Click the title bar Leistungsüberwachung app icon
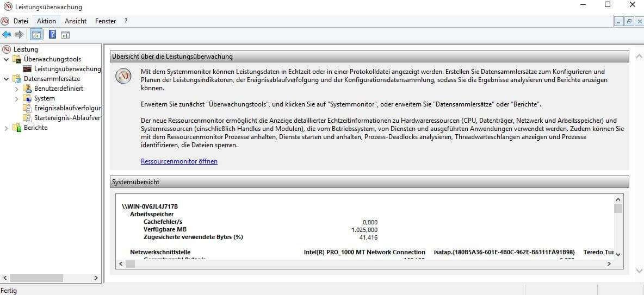This screenshot has height=295, width=644. [x=8, y=7]
